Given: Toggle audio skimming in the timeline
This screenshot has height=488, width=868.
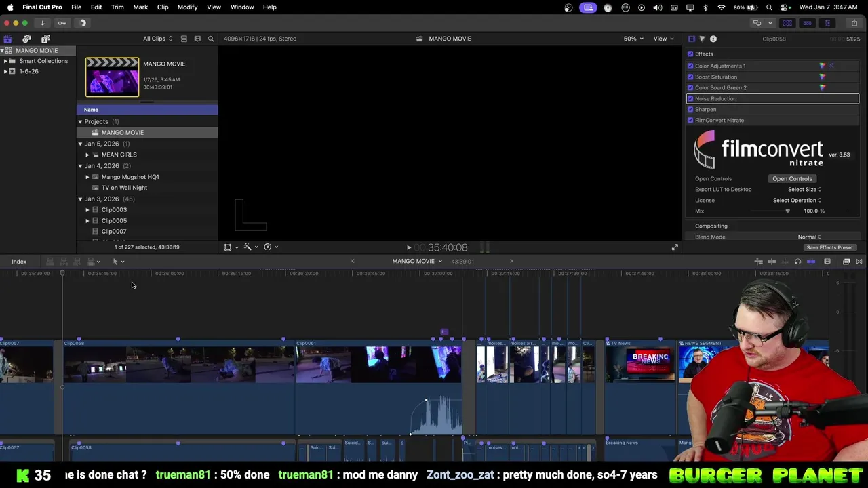Looking at the screenshot, I should coord(785,262).
